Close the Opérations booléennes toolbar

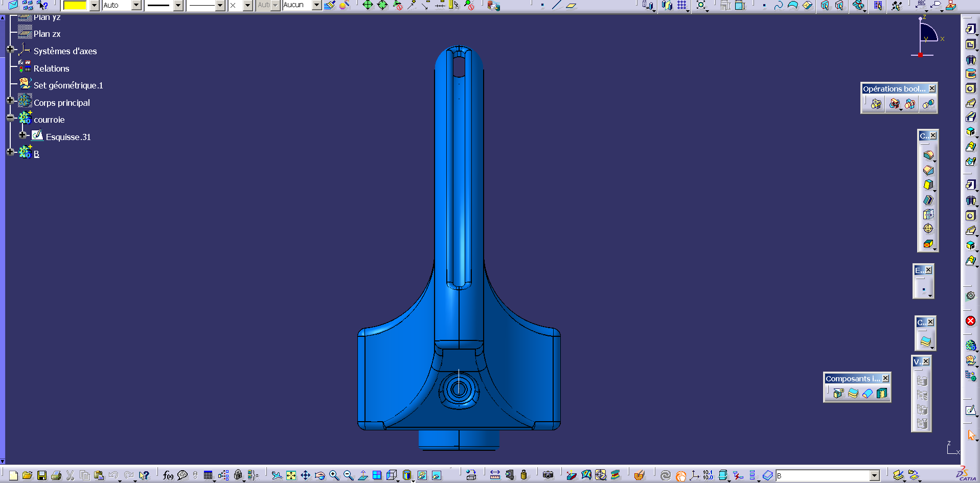932,88
